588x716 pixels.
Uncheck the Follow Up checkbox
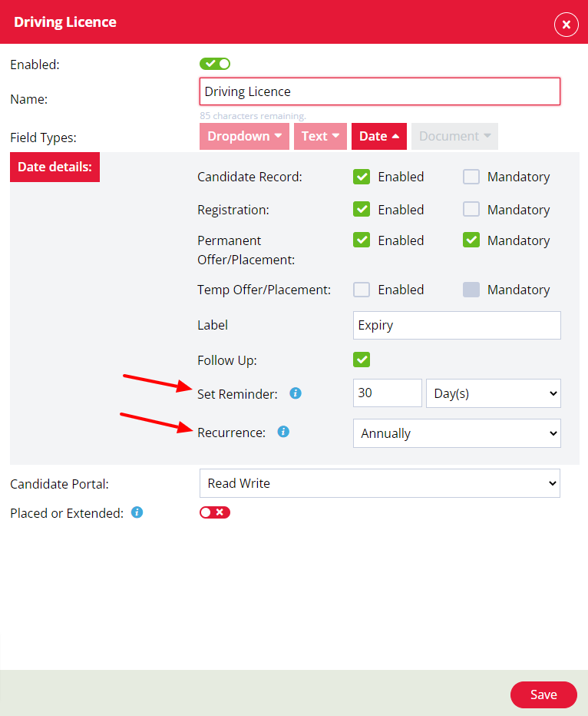click(362, 360)
